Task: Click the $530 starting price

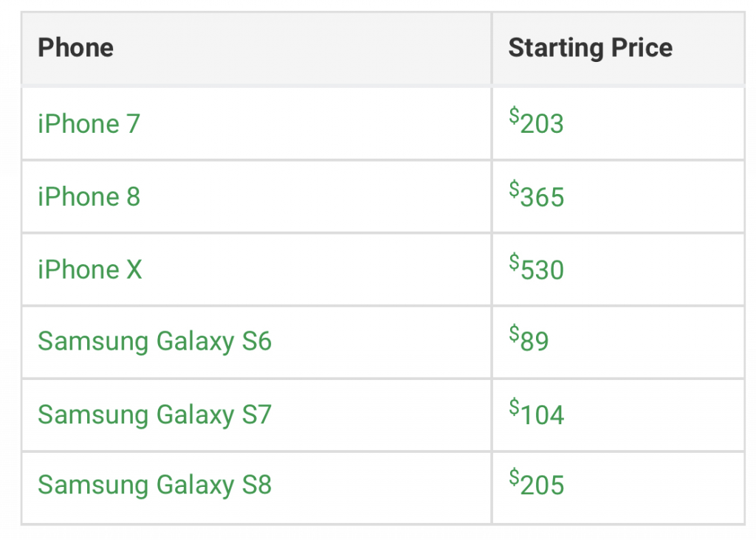Action: (537, 267)
